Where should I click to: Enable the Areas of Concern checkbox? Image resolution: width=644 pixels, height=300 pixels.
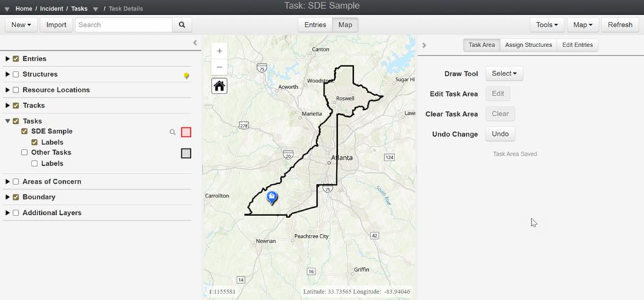pyautogui.click(x=15, y=182)
